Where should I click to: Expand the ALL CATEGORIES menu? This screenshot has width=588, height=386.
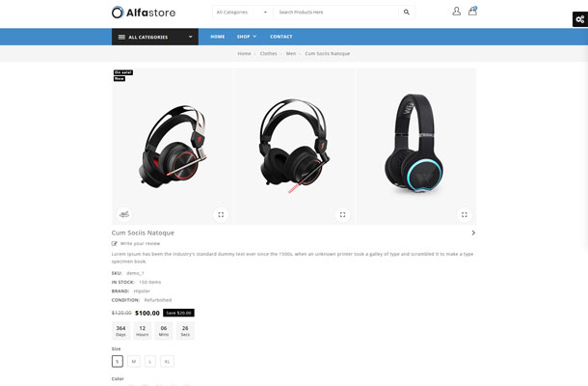[x=155, y=37]
